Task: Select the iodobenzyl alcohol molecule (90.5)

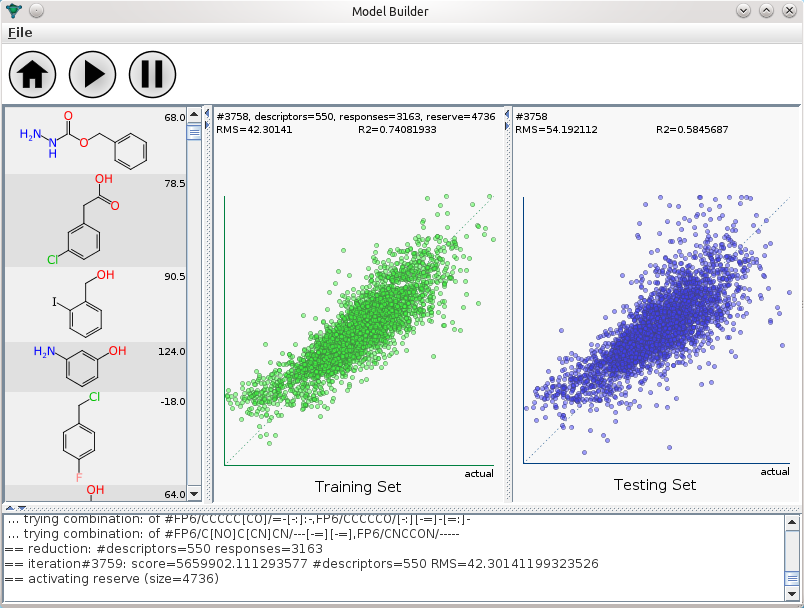Action: pyautogui.click(x=96, y=305)
